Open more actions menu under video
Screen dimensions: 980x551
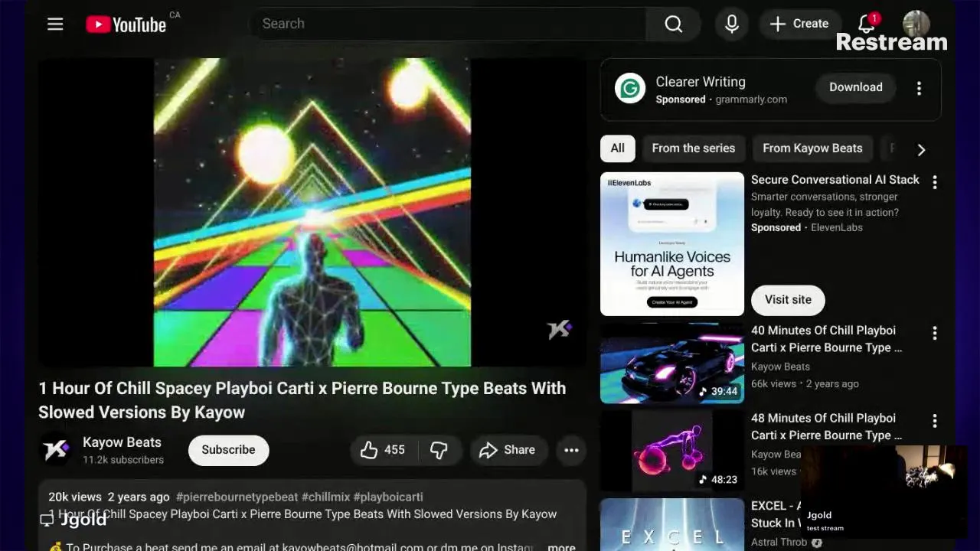[571, 450]
